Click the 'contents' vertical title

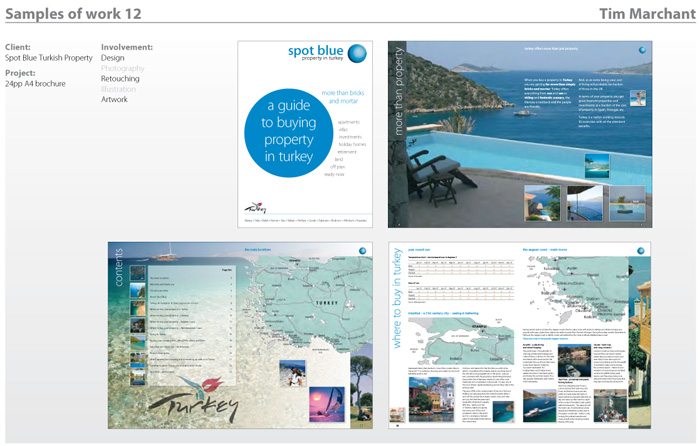click(119, 267)
